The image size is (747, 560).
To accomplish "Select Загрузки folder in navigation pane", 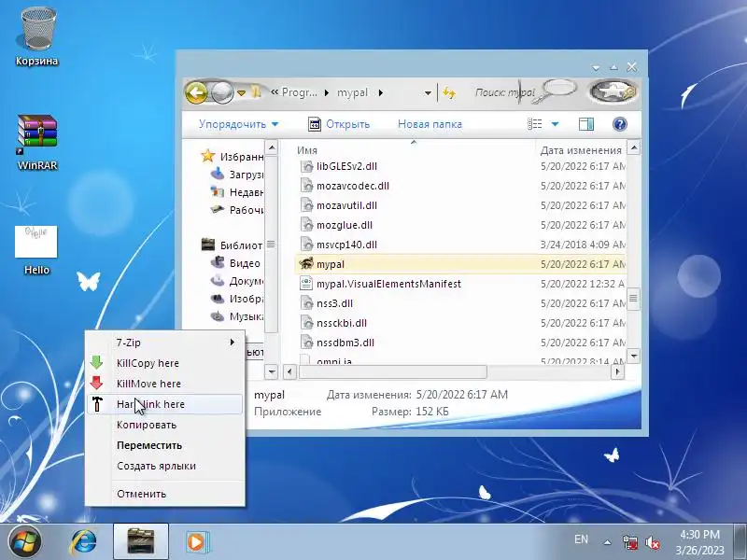I will pos(237,175).
